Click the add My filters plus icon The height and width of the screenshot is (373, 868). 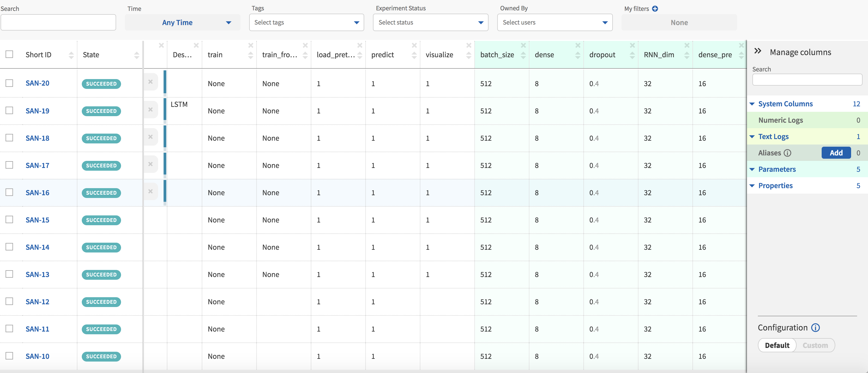655,9
